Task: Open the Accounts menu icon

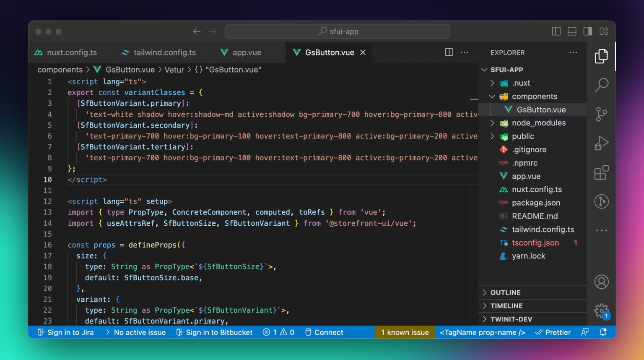Action: pos(601,282)
